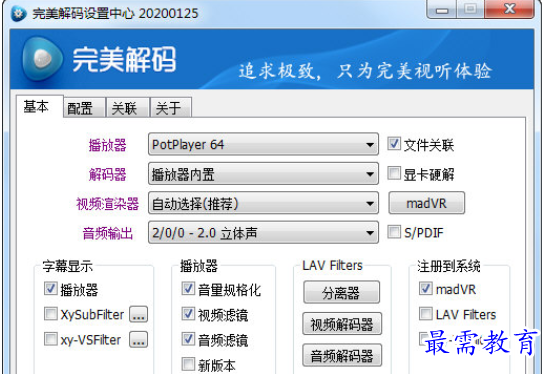Click the 播放器 label beside the PotPlayer dropdown
The image size is (546, 374).
pos(108,145)
